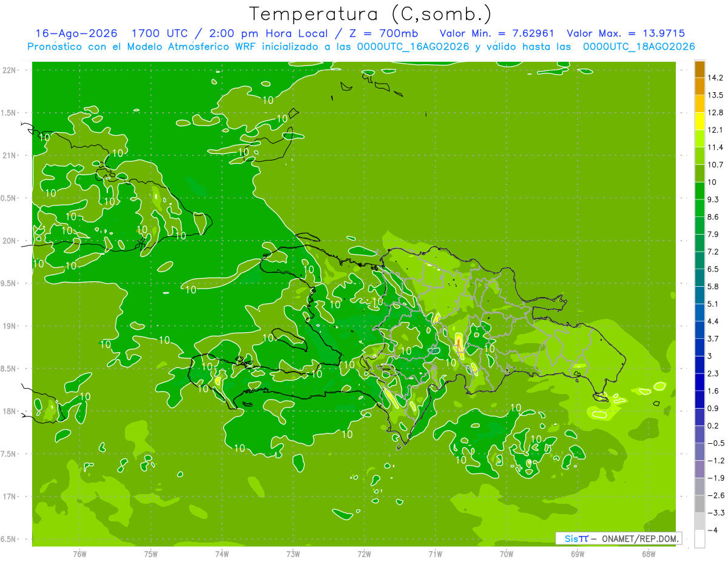Click the "0000UTC_18AGO2026" valid-until time
The height and width of the screenshot is (562, 728).
pos(639,47)
